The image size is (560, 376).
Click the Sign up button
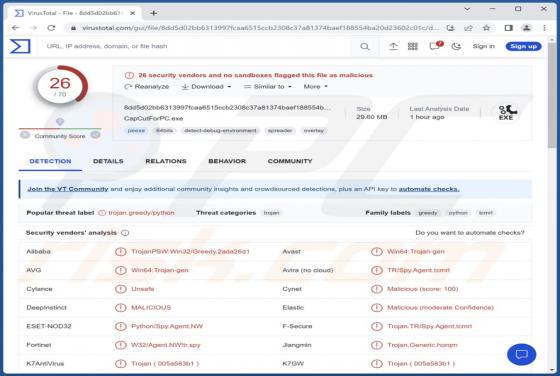pyautogui.click(x=523, y=46)
